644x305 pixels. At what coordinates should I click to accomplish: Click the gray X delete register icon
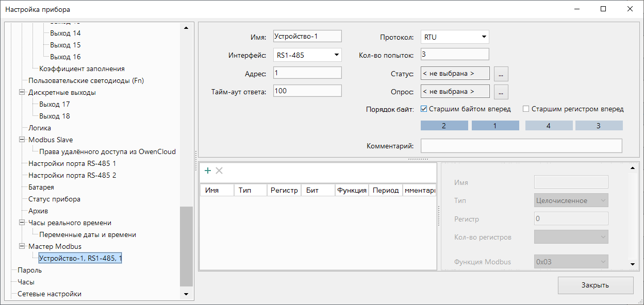pyautogui.click(x=219, y=171)
